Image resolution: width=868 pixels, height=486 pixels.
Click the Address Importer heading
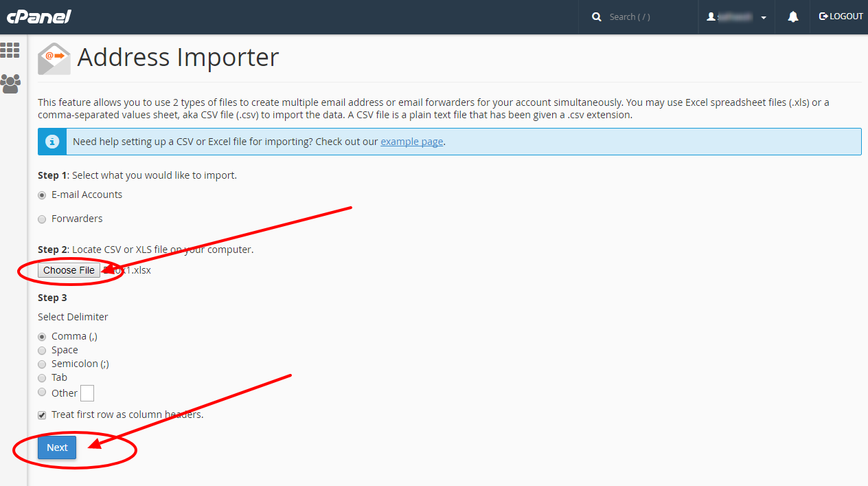click(x=178, y=57)
